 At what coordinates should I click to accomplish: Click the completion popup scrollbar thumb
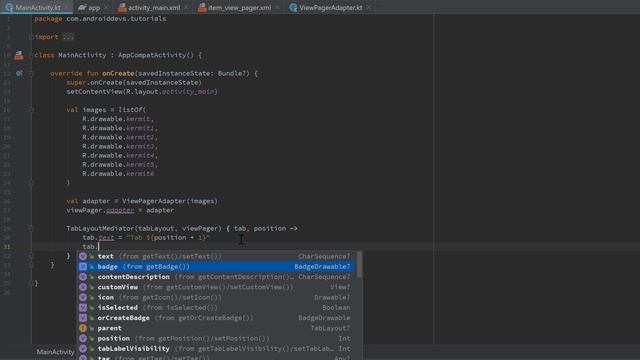359,264
